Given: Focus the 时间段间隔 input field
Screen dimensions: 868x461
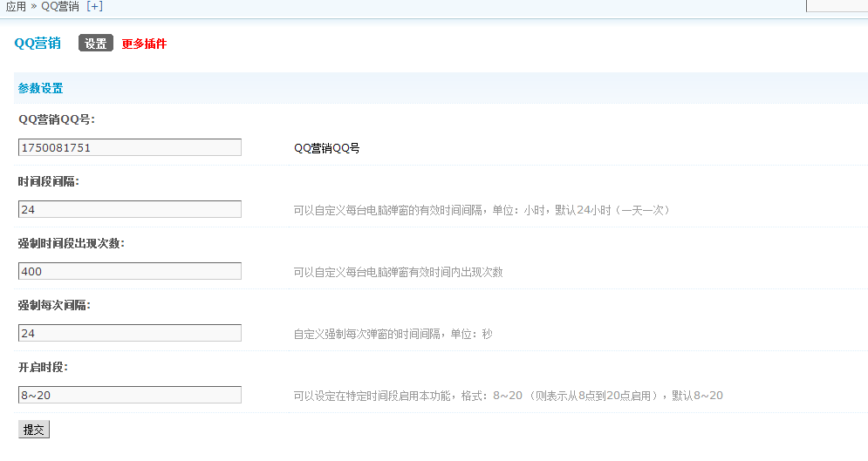Looking at the screenshot, I should pyautogui.click(x=129, y=209).
